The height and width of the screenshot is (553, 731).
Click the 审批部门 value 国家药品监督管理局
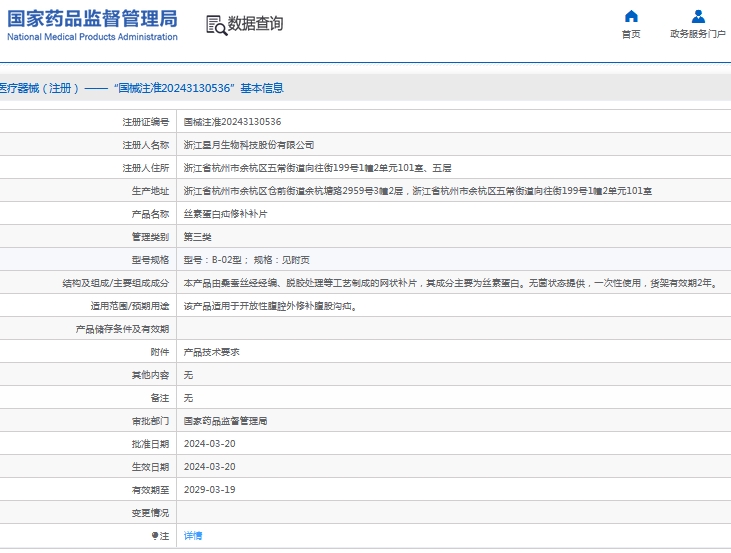click(x=226, y=421)
